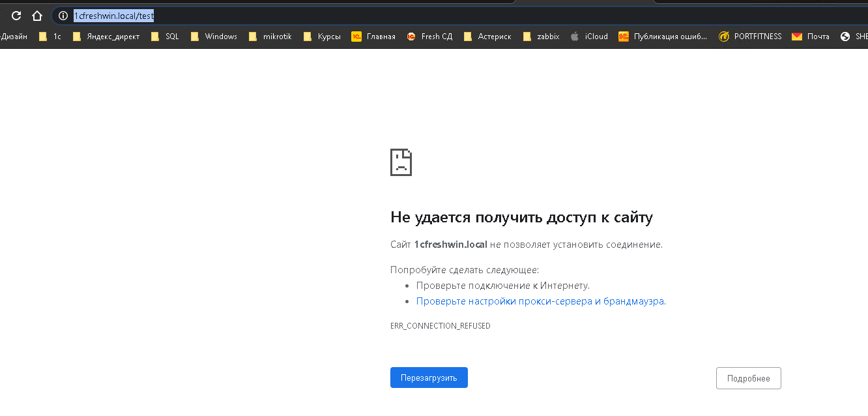Image resolution: width=868 pixels, height=416 pixels.
Task: Open the SQL bookmarks folder
Action: pyautogui.click(x=165, y=37)
